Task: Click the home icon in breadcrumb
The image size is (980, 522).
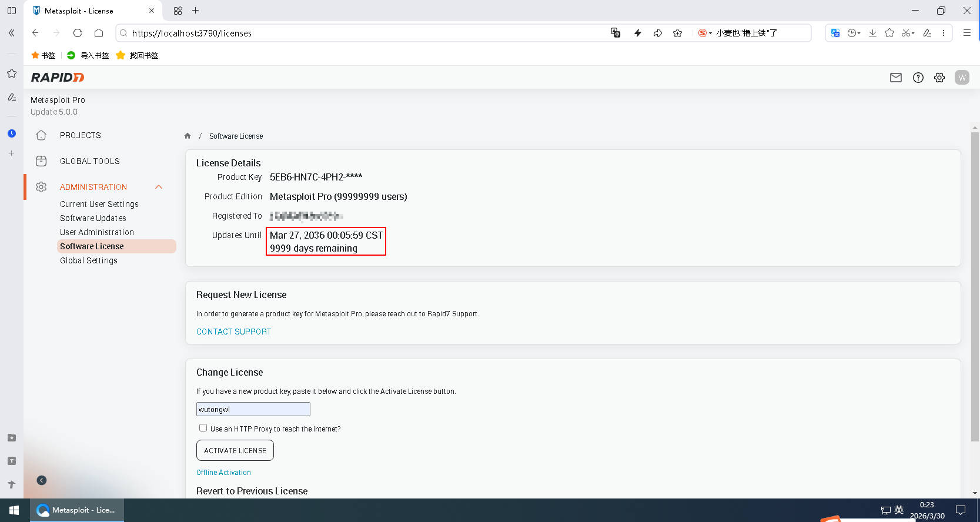Action: [x=188, y=136]
